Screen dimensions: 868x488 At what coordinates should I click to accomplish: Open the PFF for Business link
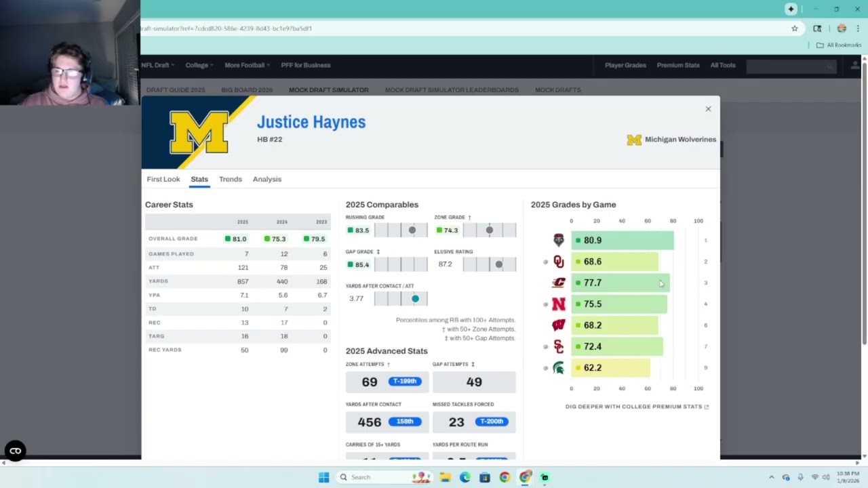pyautogui.click(x=306, y=65)
